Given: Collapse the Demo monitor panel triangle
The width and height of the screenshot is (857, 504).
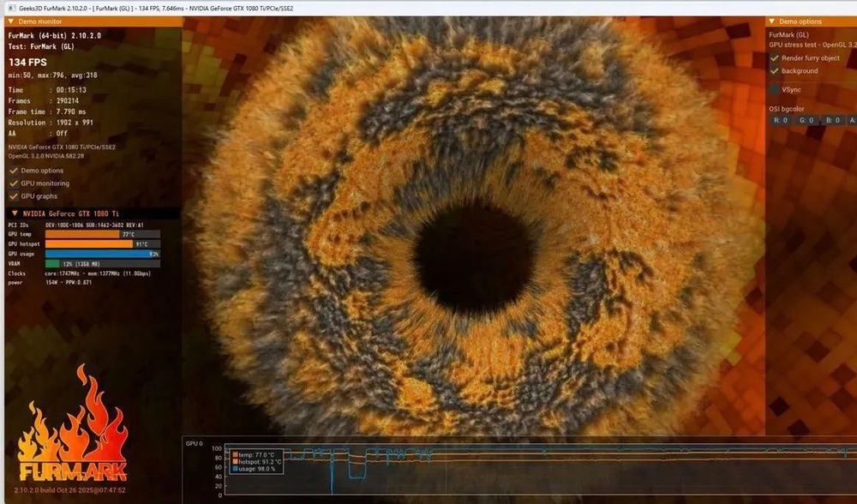Looking at the screenshot, I should click(11, 21).
